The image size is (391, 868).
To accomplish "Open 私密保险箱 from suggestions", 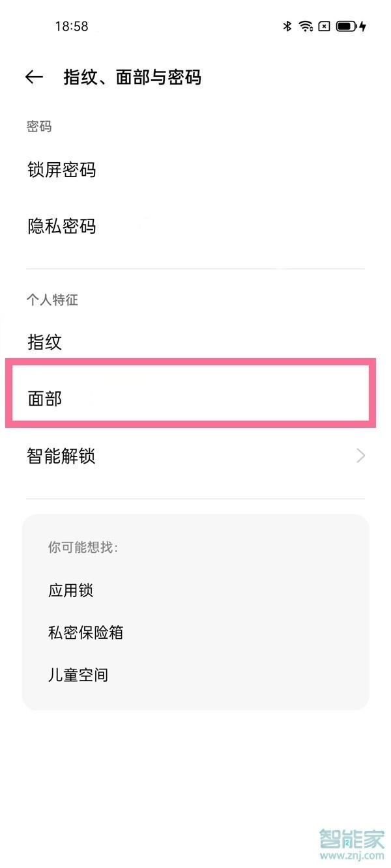I will pos(86,632).
